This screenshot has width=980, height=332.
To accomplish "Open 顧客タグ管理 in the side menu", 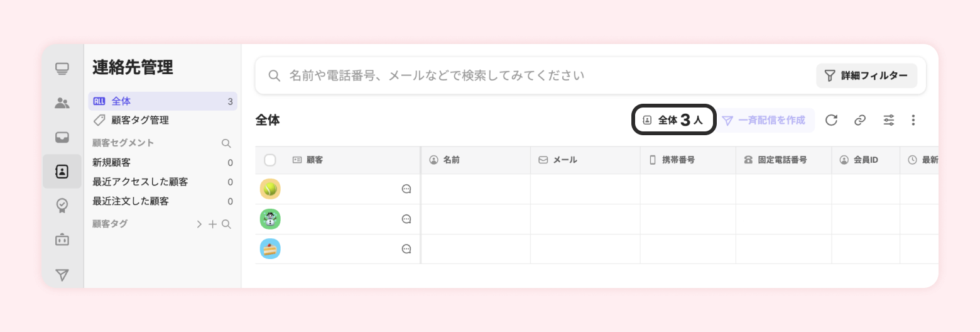I will tap(139, 120).
